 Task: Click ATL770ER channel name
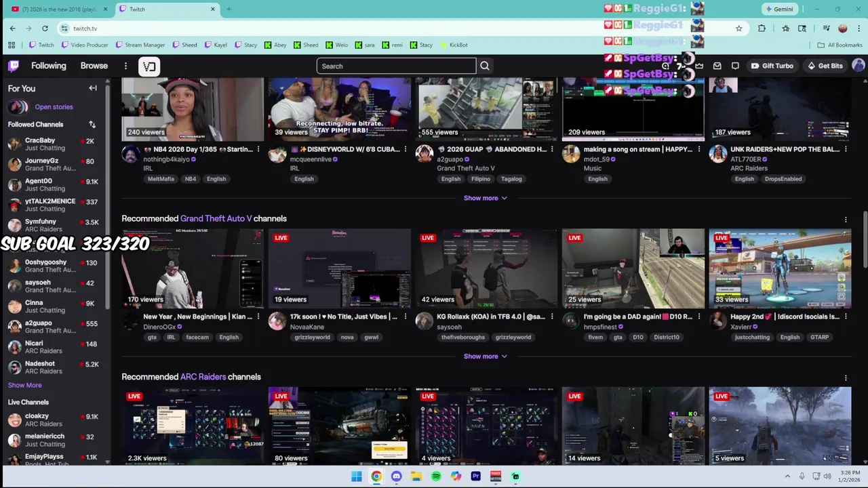click(746, 159)
